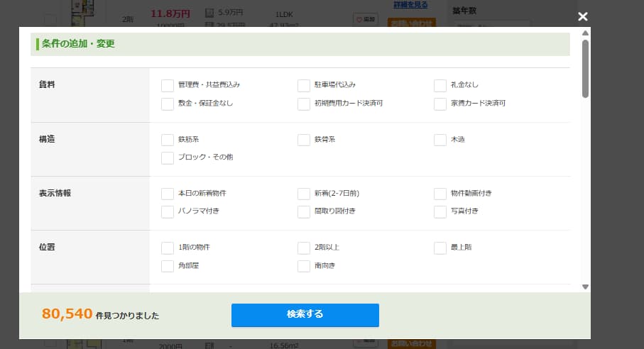Click 80,540 result count text
Viewport: 644px width, 349px height.
click(x=67, y=314)
